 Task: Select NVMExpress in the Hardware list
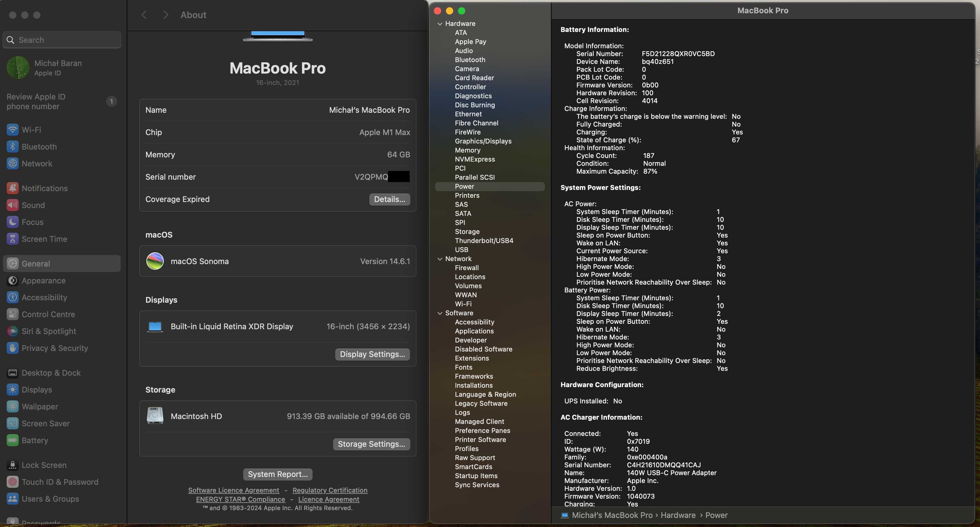coord(474,159)
